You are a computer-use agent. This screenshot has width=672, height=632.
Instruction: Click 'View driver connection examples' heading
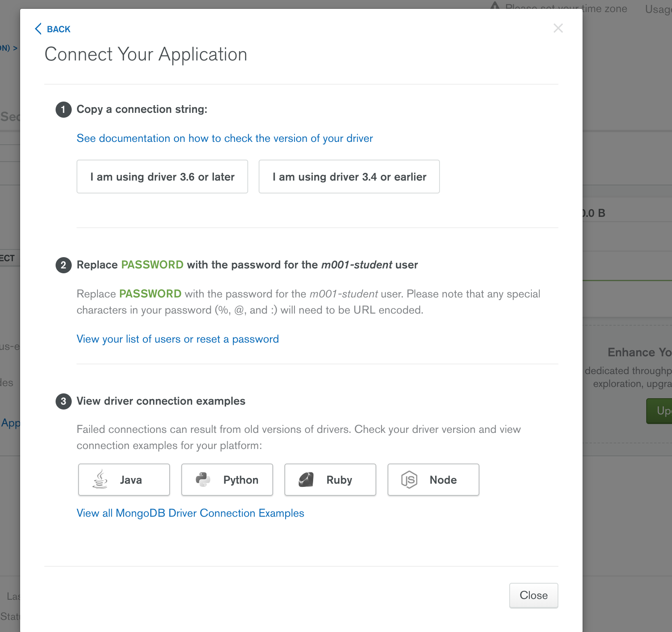(161, 401)
